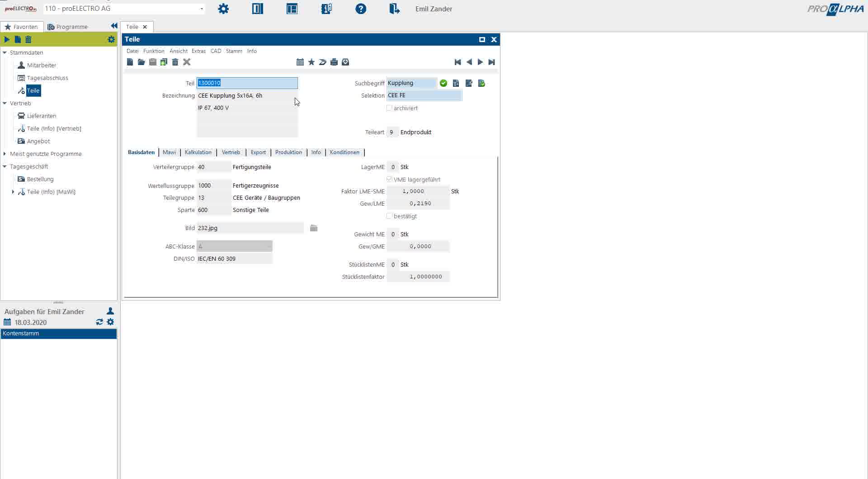Open user icon in Aufgaben panel
Screen dimensions: 868x479
click(x=110, y=311)
